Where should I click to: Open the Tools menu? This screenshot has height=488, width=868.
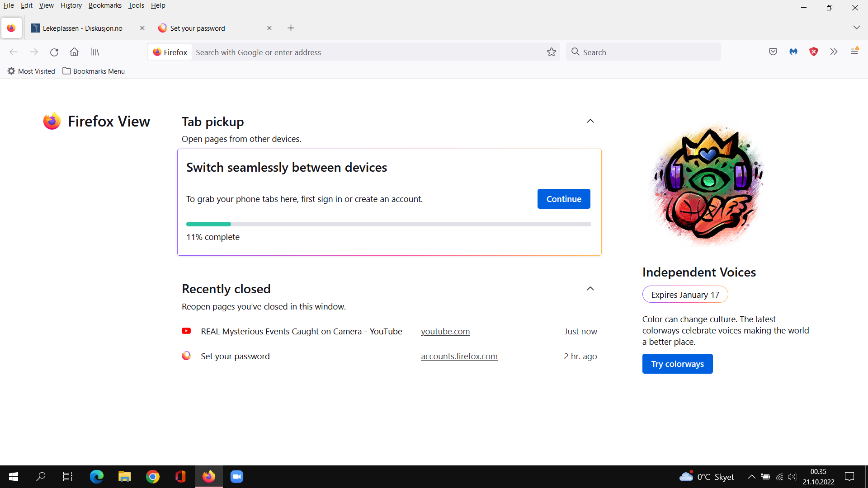(136, 5)
